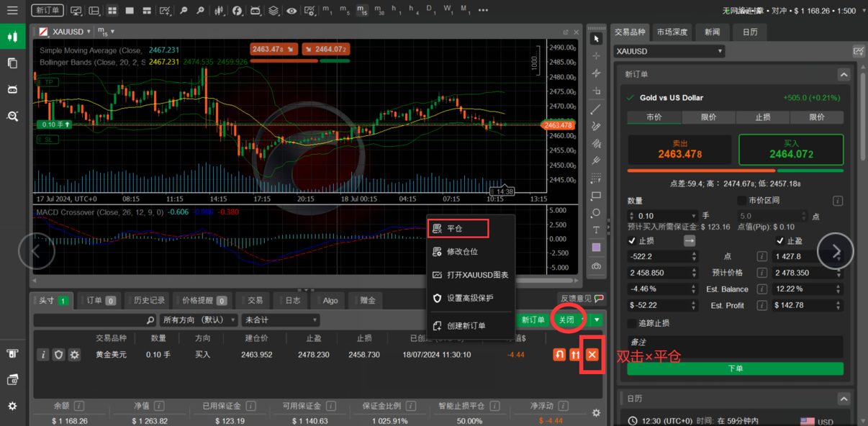This screenshot has height=426, width=868.
Task: Select the h4 timeframe
Action: click(x=414, y=11)
